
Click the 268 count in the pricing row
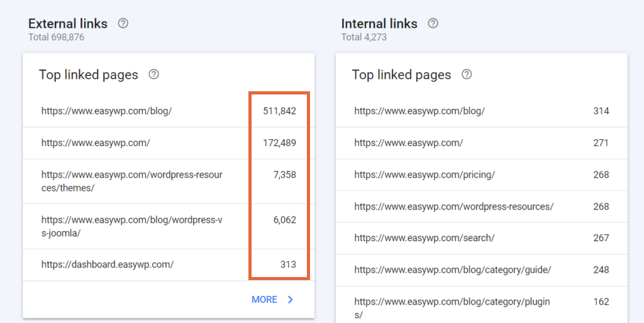(601, 174)
